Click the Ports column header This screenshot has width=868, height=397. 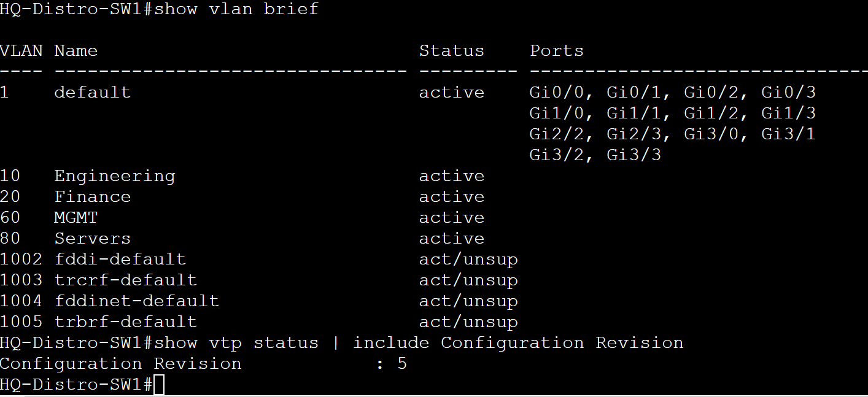[x=557, y=51]
